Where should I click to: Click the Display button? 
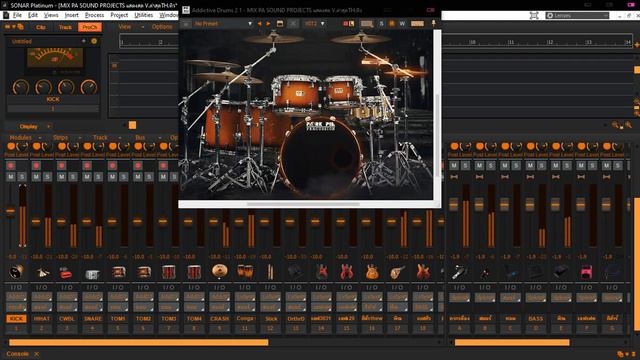pos(28,127)
